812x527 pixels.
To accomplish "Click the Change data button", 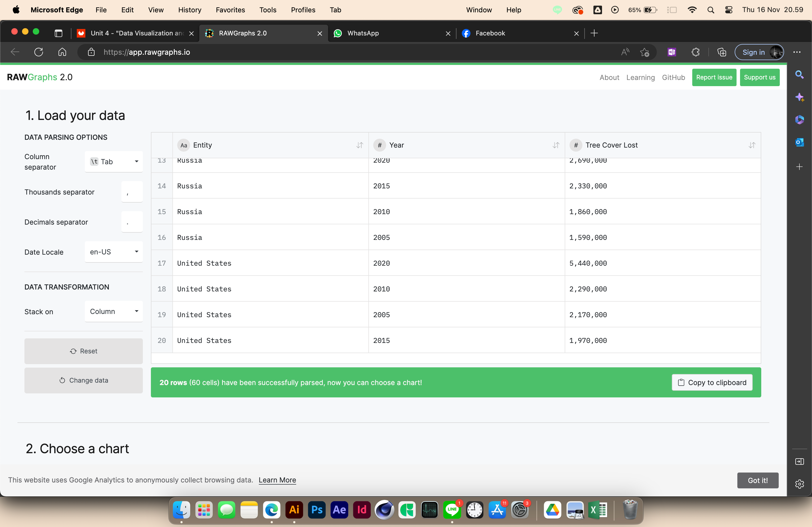I will [x=84, y=380].
